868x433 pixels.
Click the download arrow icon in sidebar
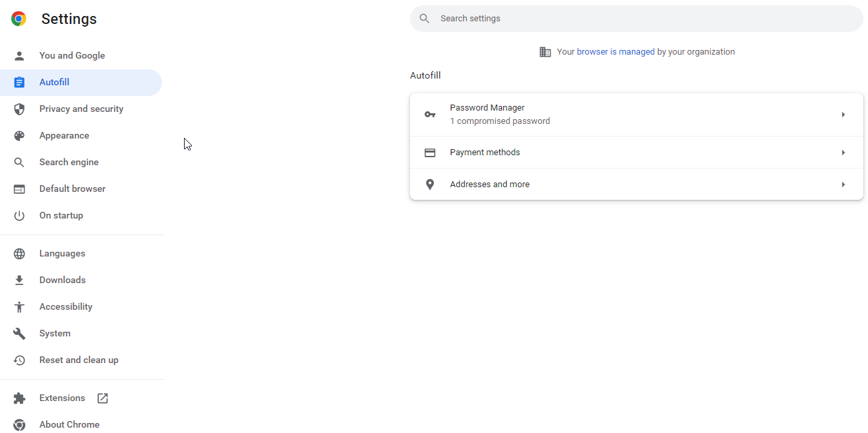tap(19, 280)
